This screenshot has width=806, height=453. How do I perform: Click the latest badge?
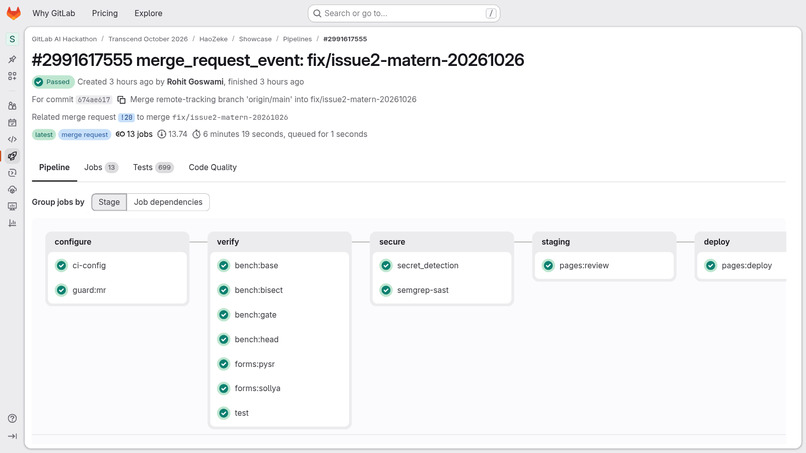pyautogui.click(x=44, y=135)
